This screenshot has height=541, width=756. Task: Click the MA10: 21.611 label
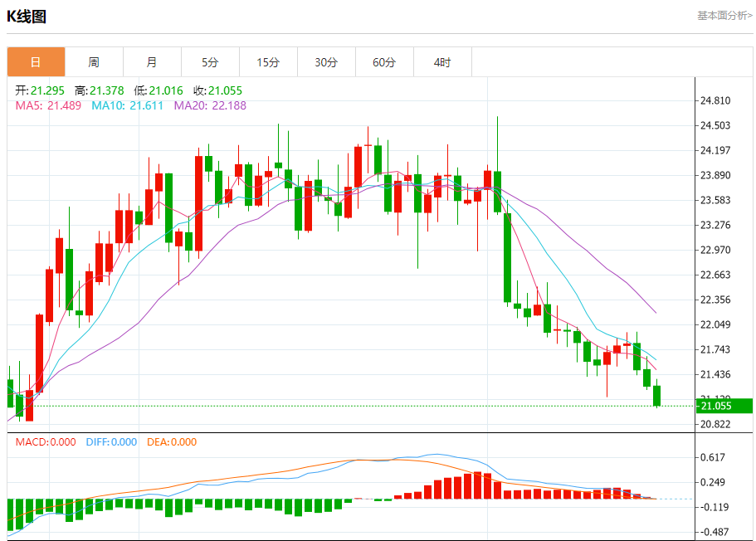(x=128, y=105)
